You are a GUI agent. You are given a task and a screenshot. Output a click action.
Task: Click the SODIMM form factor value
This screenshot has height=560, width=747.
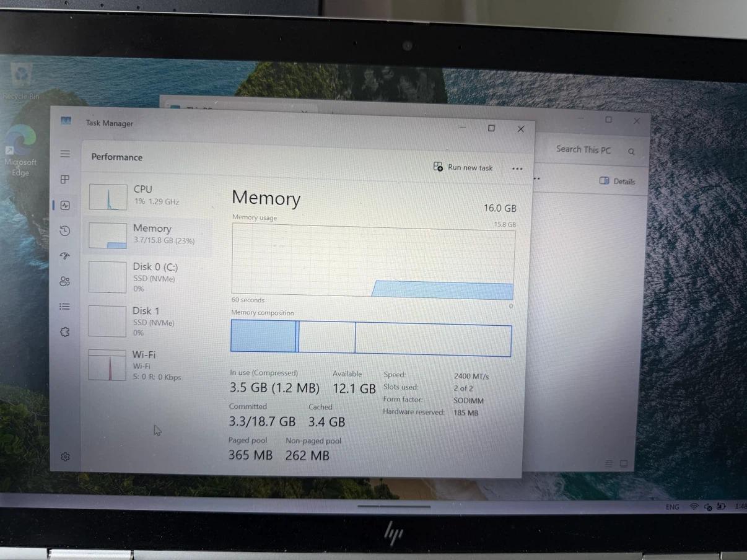[x=468, y=401]
